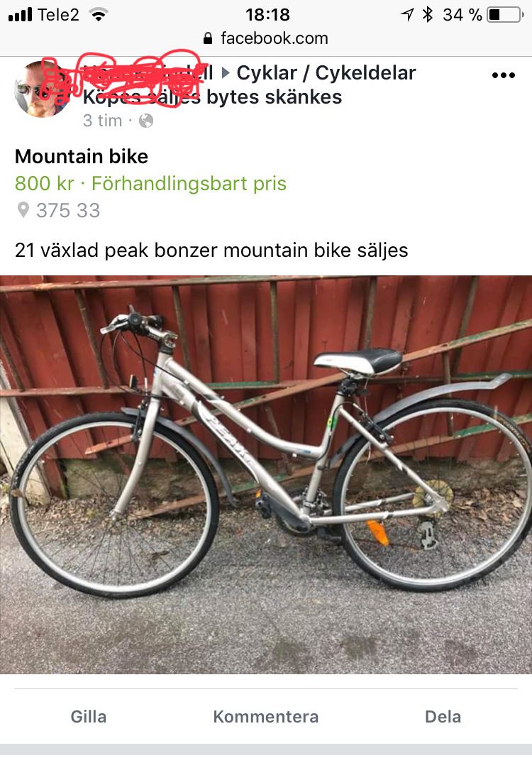Tap the lock icon in address bar

[208, 38]
